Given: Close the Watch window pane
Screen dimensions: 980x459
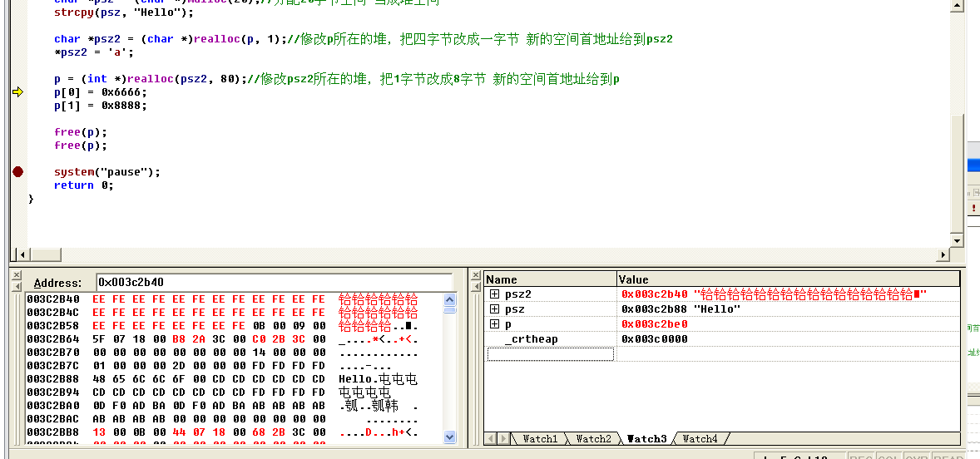Looking at the screenshot, I should [x=477, y=274].
